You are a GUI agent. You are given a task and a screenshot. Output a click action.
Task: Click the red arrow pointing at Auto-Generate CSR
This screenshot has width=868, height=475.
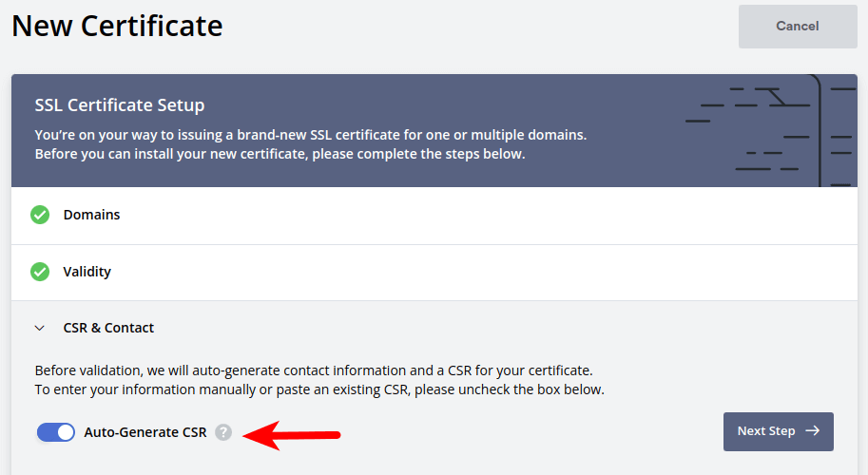(292, 434)
